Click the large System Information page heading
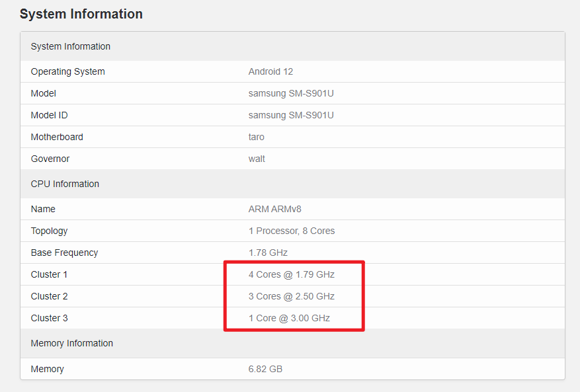580x392 pixels. tap(81, 14)
